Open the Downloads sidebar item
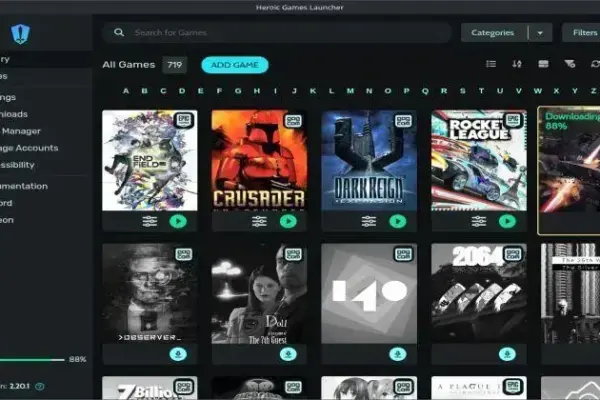This screenshot has height=400, width=600. coord(46,114)
